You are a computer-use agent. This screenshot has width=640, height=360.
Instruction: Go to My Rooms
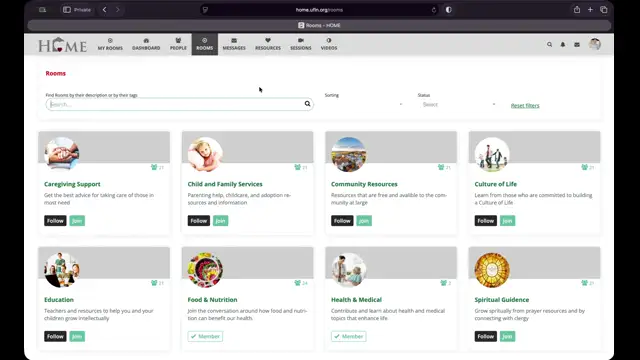[x=110, y=44]
